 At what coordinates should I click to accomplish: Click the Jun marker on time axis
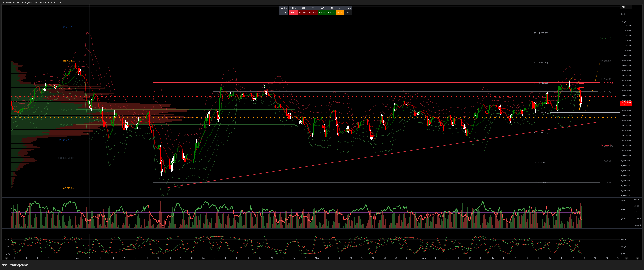(424, 258)
